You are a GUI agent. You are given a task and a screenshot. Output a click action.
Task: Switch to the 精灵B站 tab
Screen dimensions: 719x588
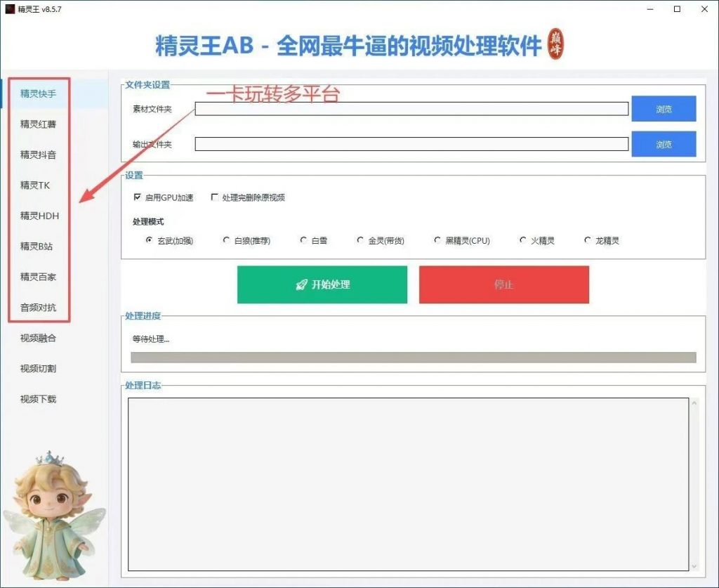[37, 247]
